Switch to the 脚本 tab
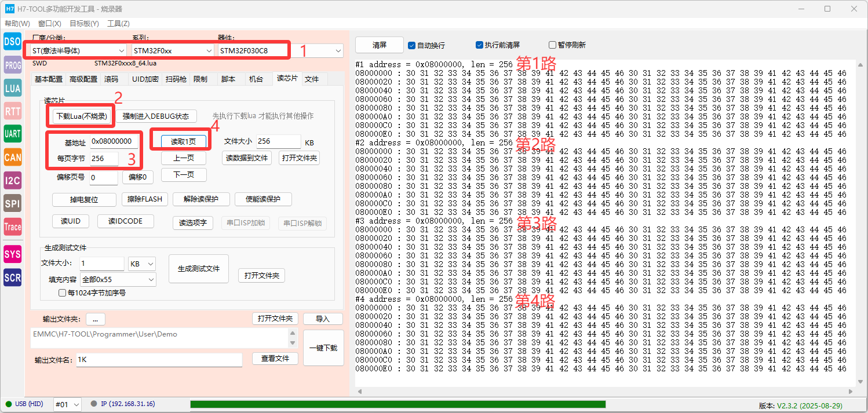 click(x=228, y=79)
